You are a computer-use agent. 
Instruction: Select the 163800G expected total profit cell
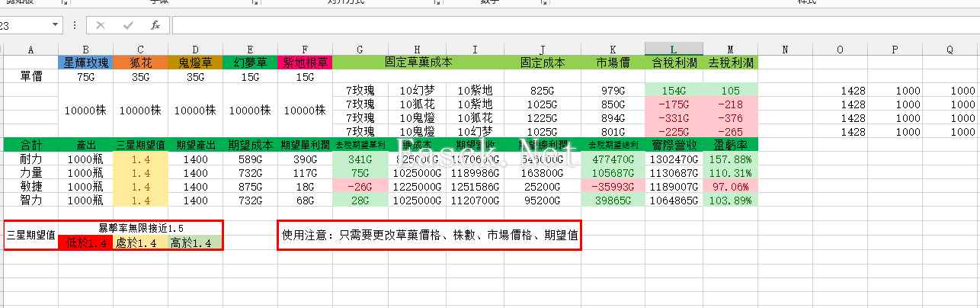pos(542,173)
